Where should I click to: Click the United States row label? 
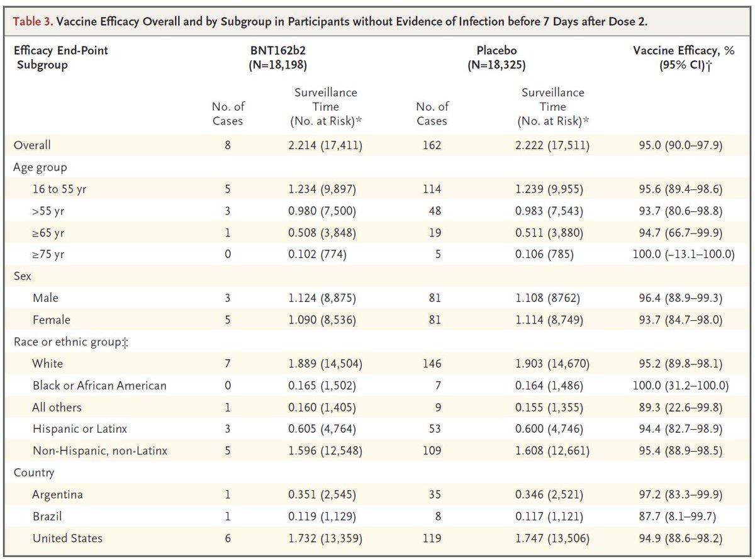[x=67, y=538]
